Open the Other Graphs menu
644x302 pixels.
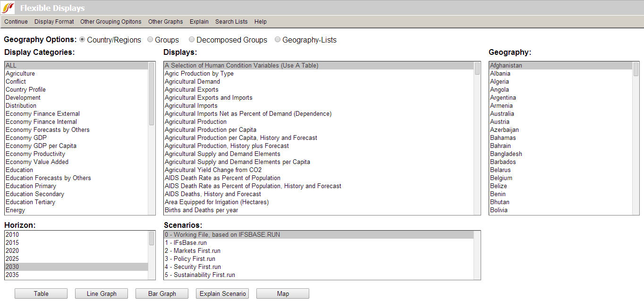(165, 22)
